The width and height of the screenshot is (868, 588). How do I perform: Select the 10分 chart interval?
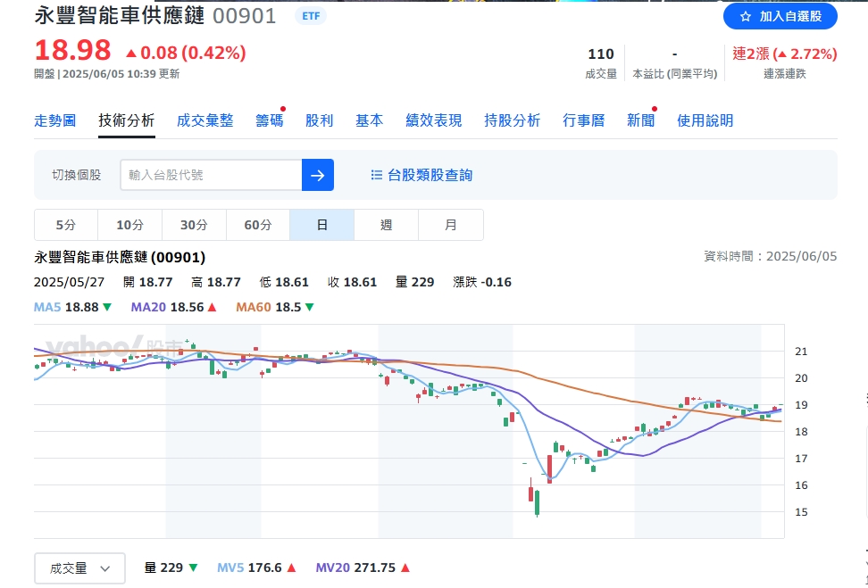tap(130, 225)
